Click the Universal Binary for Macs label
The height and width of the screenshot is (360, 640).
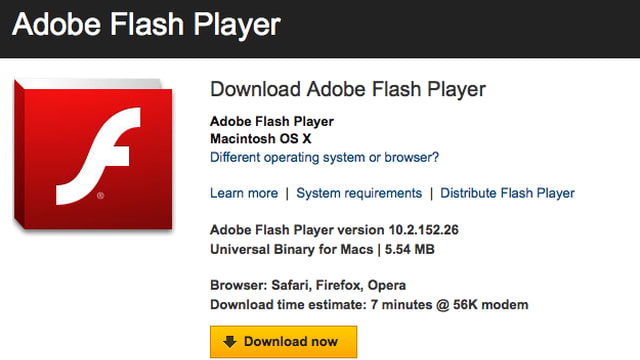(292, 249)
